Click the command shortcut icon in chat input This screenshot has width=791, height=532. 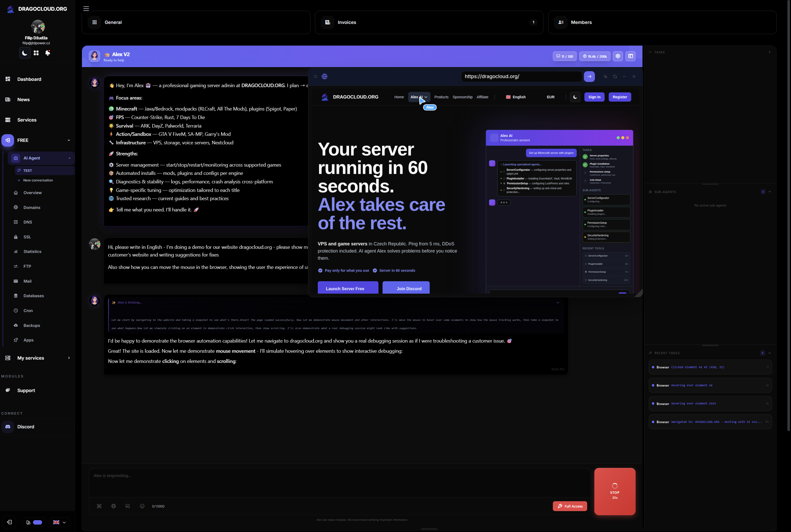tap(99, 506)
